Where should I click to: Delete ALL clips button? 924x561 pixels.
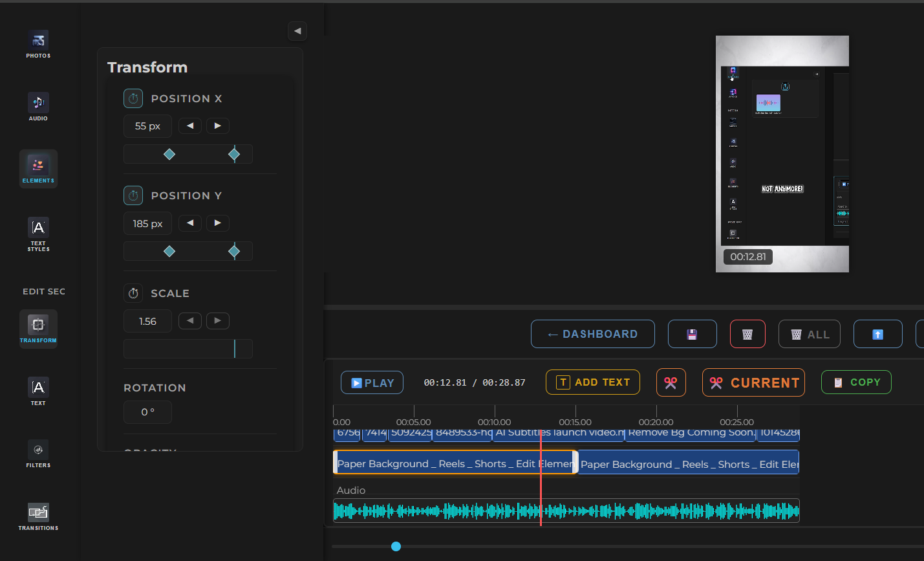tap(810, 334)
